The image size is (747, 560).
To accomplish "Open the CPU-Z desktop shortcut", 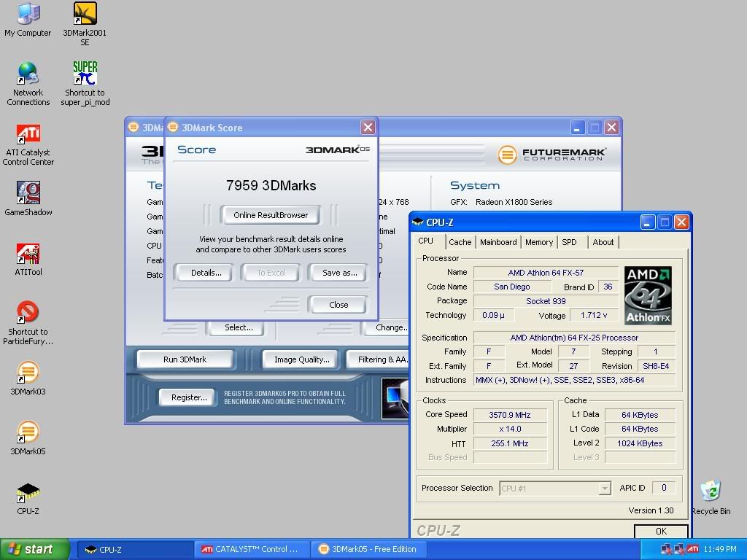I will click(x=28, y=493).
